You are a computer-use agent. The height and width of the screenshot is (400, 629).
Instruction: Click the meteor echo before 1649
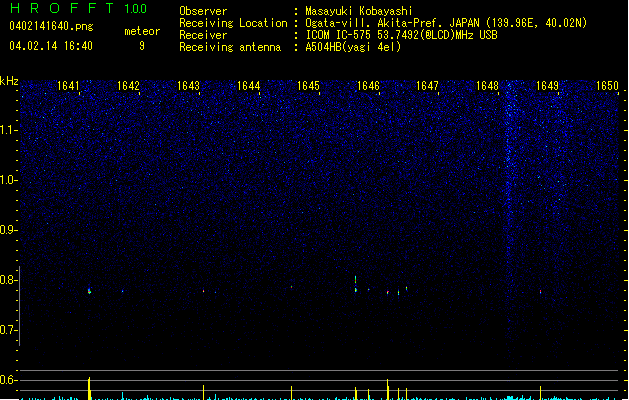[540, 292]
